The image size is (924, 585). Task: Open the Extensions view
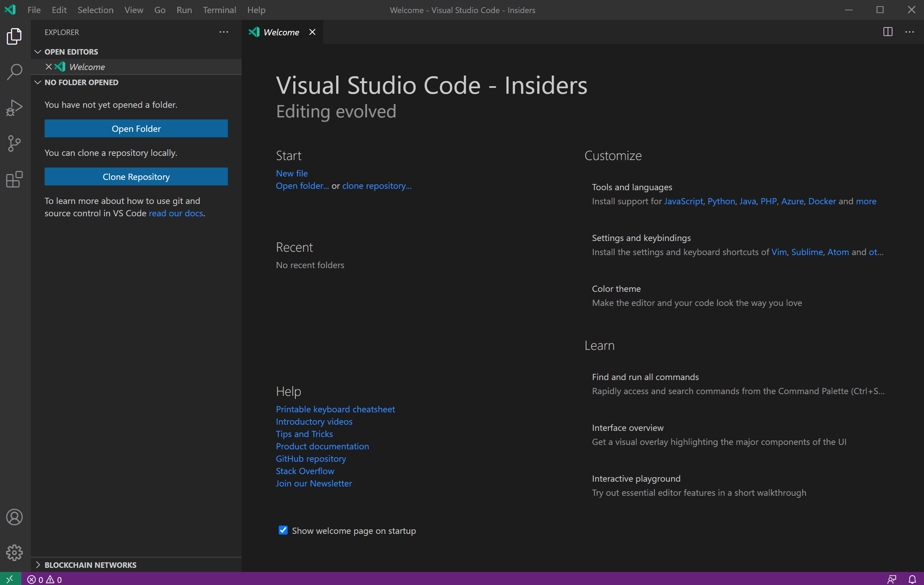(14, 179)
